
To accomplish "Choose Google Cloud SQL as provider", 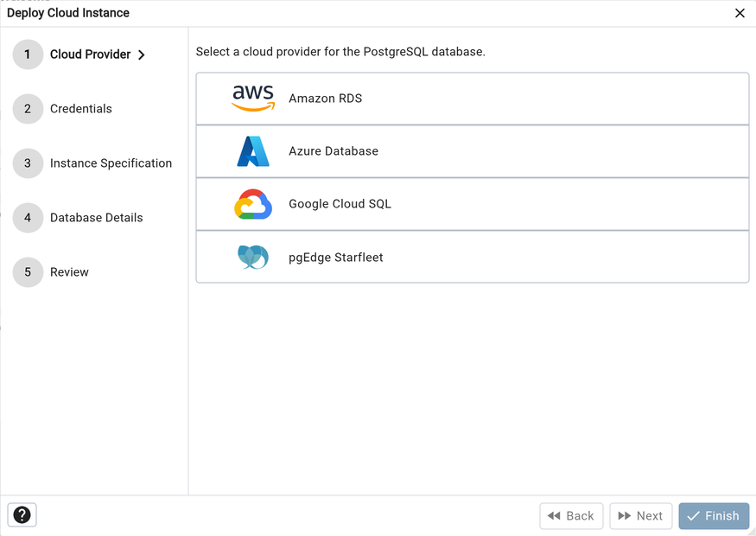I will (473, 204).
